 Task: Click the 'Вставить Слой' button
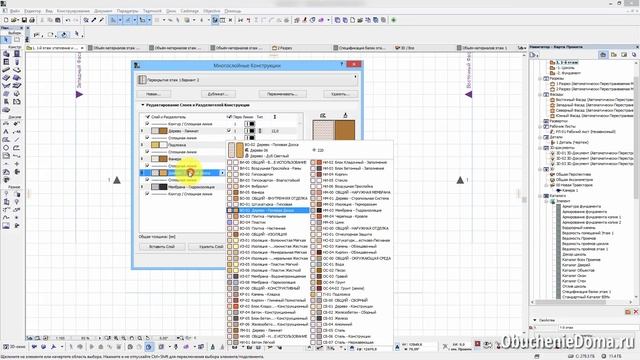[162, 247]
